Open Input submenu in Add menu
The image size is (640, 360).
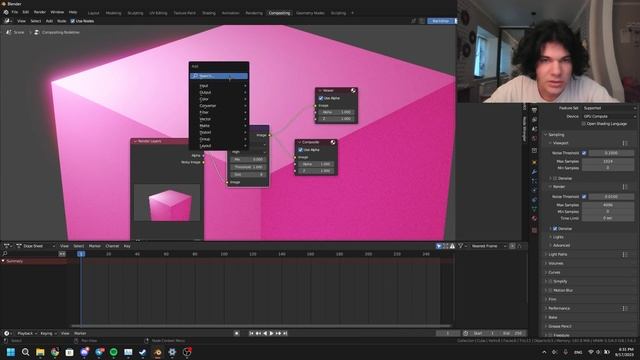pyautogui.click(x=219, y=86)
